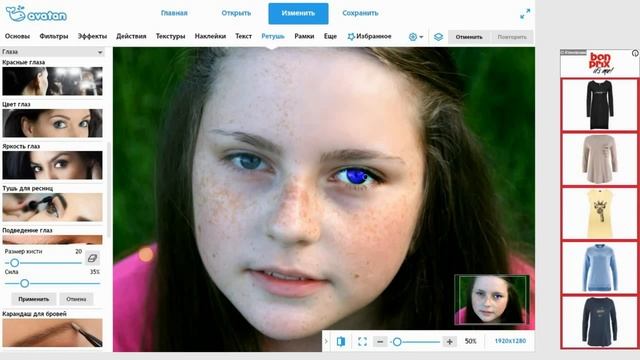
Task: Select Тушь для ресниц thumbnail
Action: tap(52, 207)
